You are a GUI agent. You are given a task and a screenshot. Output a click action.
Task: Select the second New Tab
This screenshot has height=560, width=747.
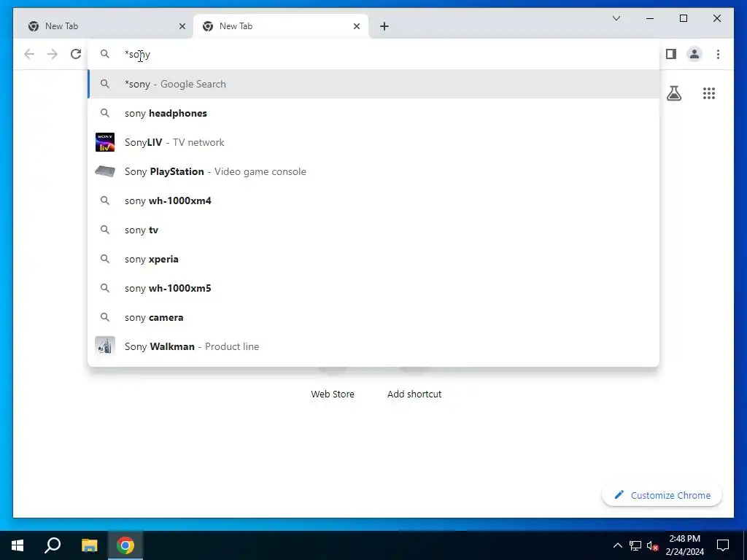click(x=280, y=26)
